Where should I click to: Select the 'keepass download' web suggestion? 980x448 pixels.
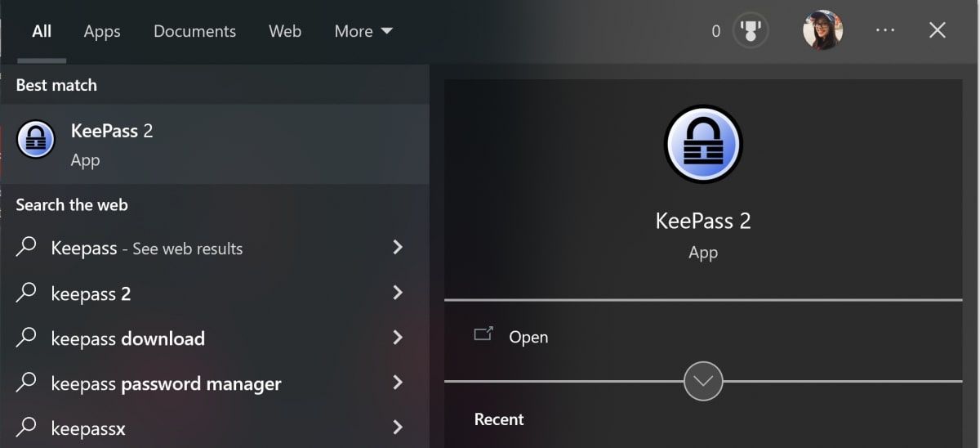[x=214, y=338]
